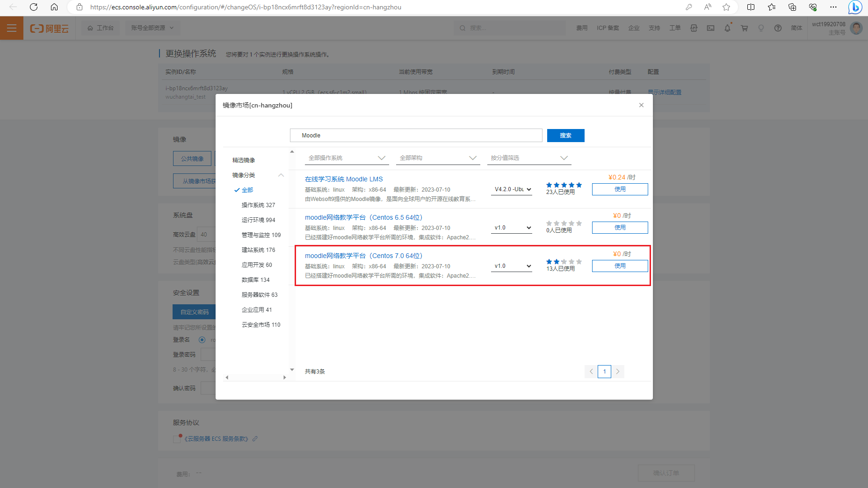This screenshot has width=868, height=488.
Task: Select Management and Monitoring 109 category
Action: (261, 235)
